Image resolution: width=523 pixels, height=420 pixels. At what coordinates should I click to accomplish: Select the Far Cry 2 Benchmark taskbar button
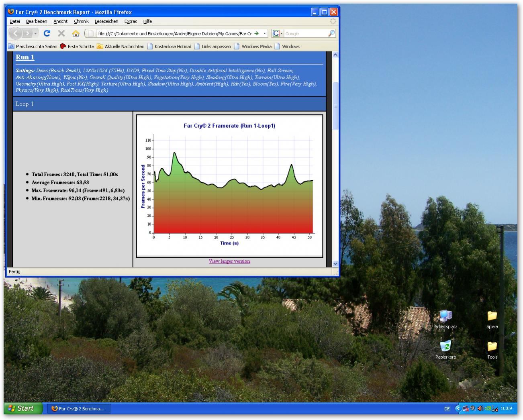[x=79, y=409]
